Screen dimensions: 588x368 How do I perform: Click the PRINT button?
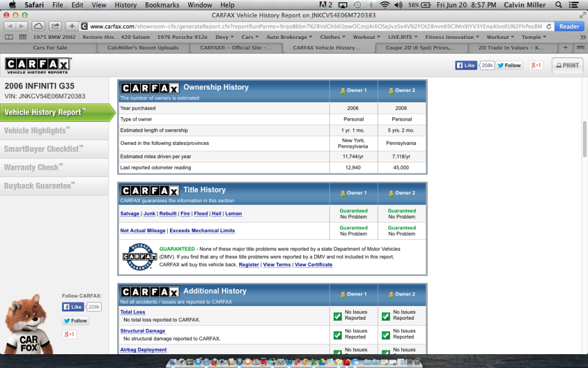pos(567,66)
